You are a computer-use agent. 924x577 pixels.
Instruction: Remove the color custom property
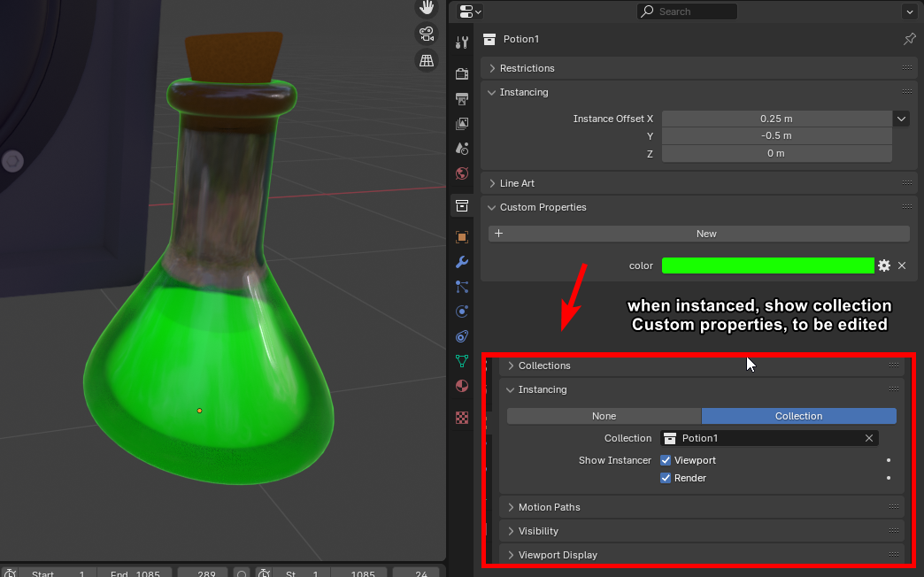pyautogui.click(x=902, y=265)
